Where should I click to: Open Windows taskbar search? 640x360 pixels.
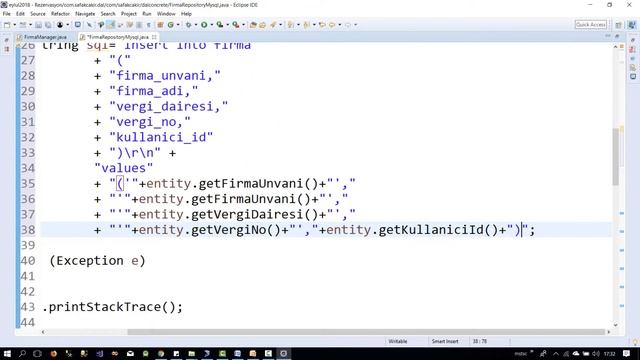coord(22,353)
